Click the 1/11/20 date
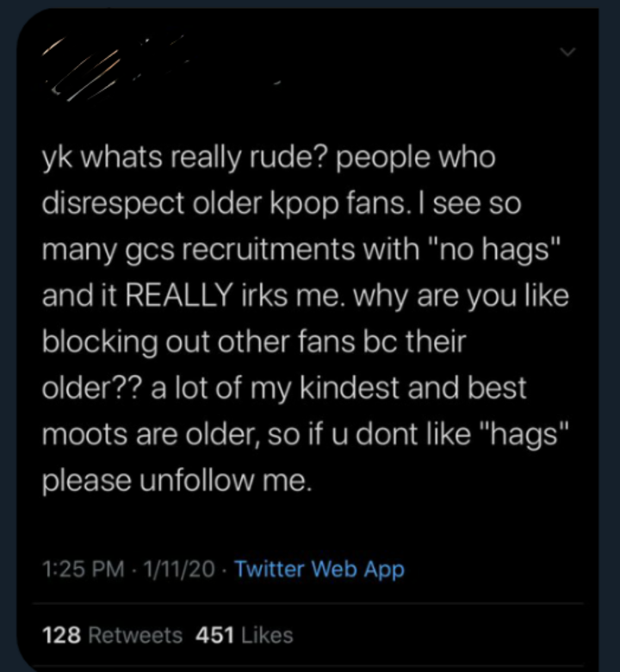Viewport: 620px width, 672px height. pos(179,569)
